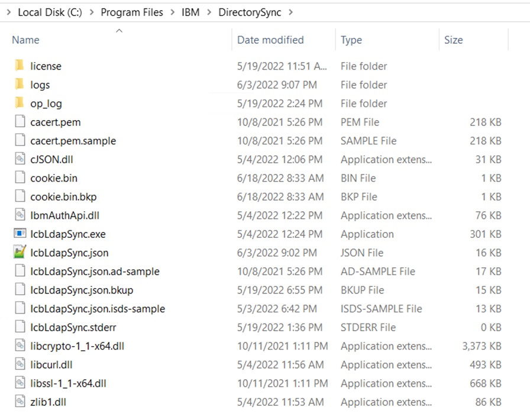Sort by Name column header
Screen dimensions: 530x420
pos(25,40)
